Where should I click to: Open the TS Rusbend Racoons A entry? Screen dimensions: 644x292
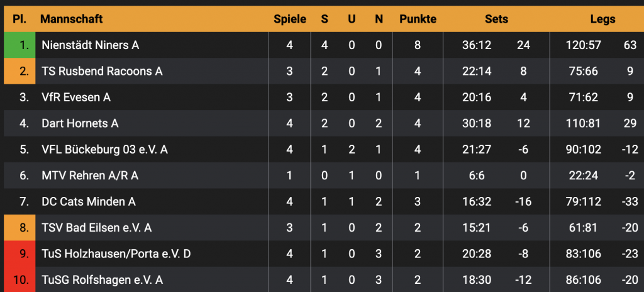click(102, 71)
